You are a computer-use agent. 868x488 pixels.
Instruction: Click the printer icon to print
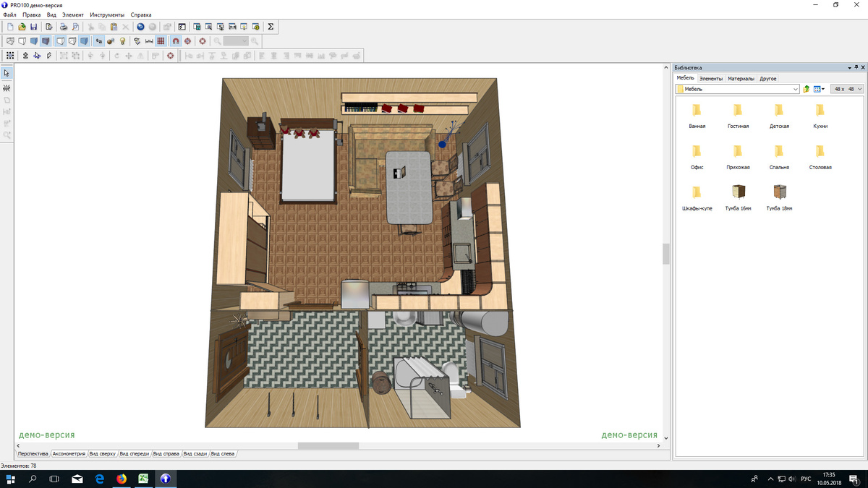(x=63, y=27)
